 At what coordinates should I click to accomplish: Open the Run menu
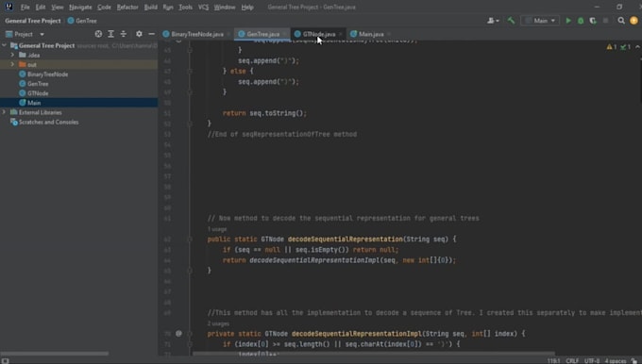click(168, 7)
